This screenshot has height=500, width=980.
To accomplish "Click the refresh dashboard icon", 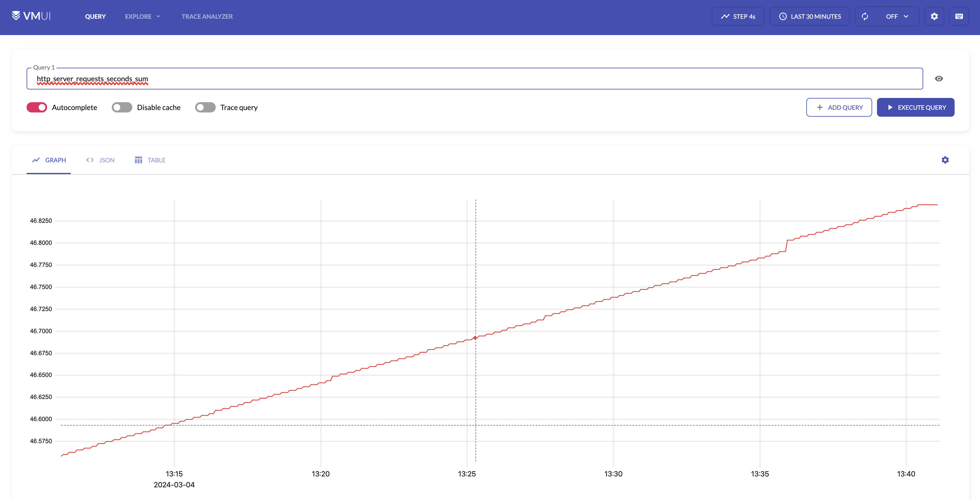I will (x=865, y=16).
